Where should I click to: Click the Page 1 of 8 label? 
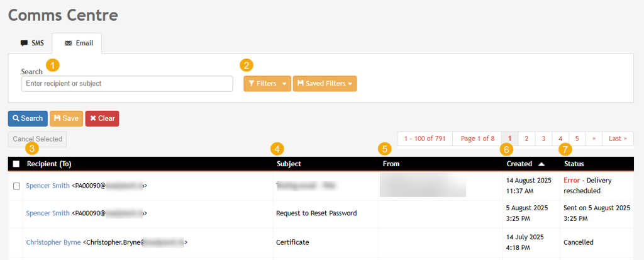[x=477, y=138]
